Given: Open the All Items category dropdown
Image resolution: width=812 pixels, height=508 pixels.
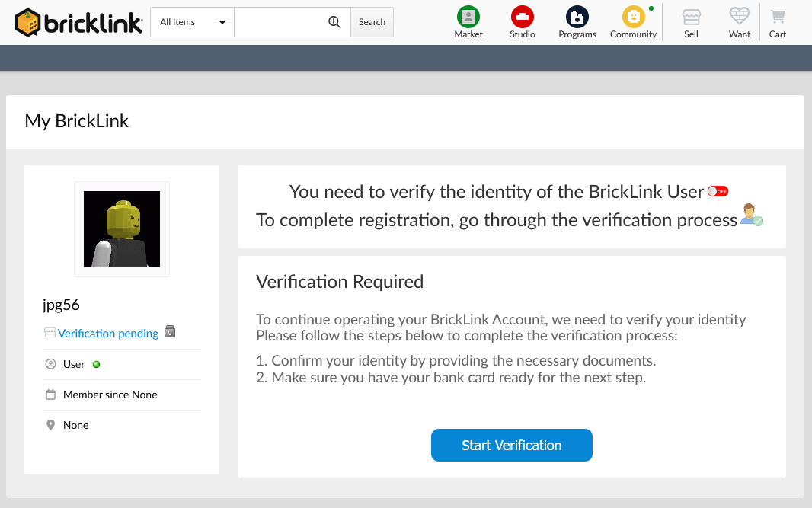Looking at the screenshot, I should (192, 22).
